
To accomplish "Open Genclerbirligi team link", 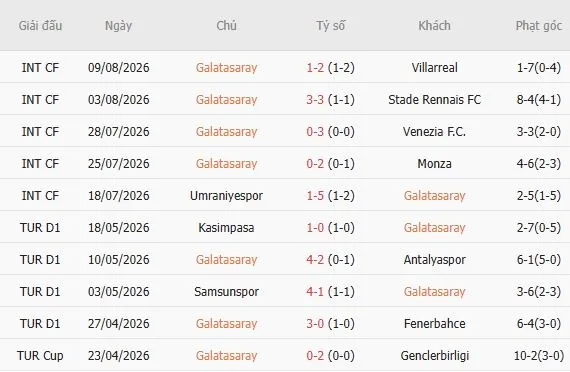I will (434, 356).
